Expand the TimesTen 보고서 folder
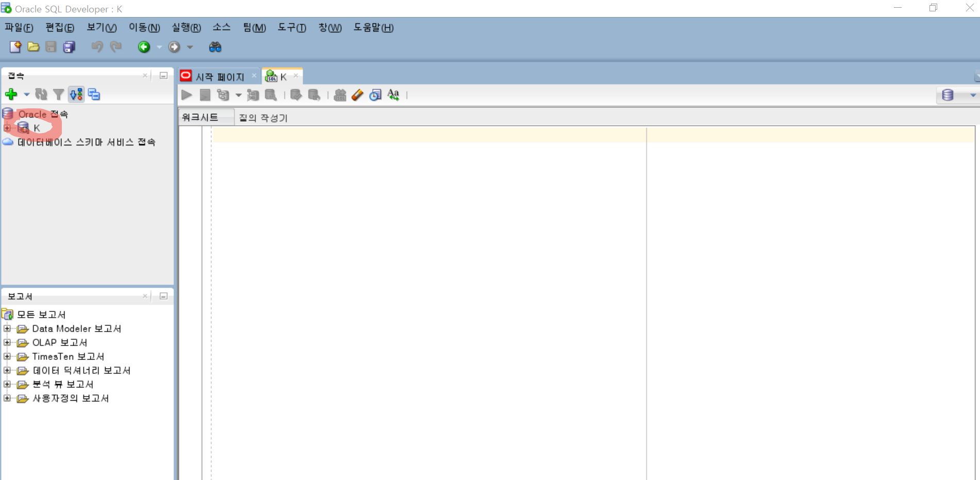 pyautogui.click(x=7, y=356)
